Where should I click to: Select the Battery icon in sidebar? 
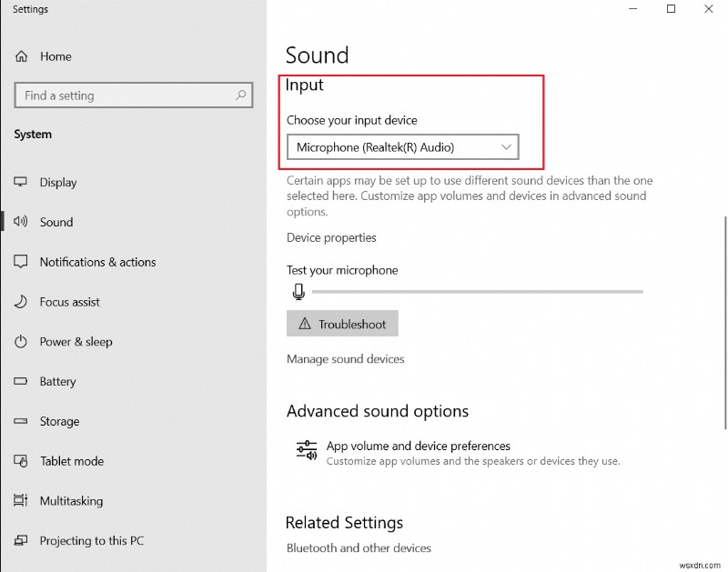(20, 381)
